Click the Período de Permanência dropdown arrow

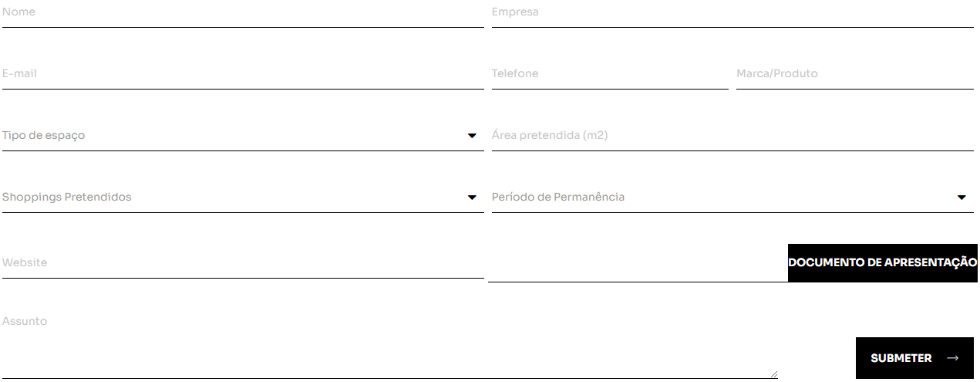click(x=961, y=198)
